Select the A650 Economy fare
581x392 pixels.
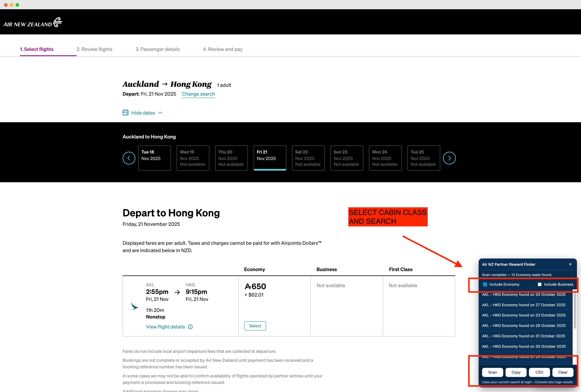255,326
